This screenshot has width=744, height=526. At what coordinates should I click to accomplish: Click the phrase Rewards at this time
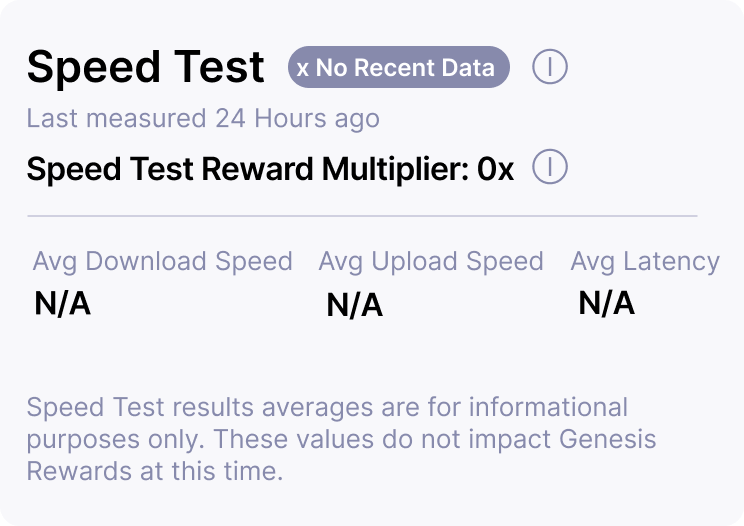click(x=156, y=470)
